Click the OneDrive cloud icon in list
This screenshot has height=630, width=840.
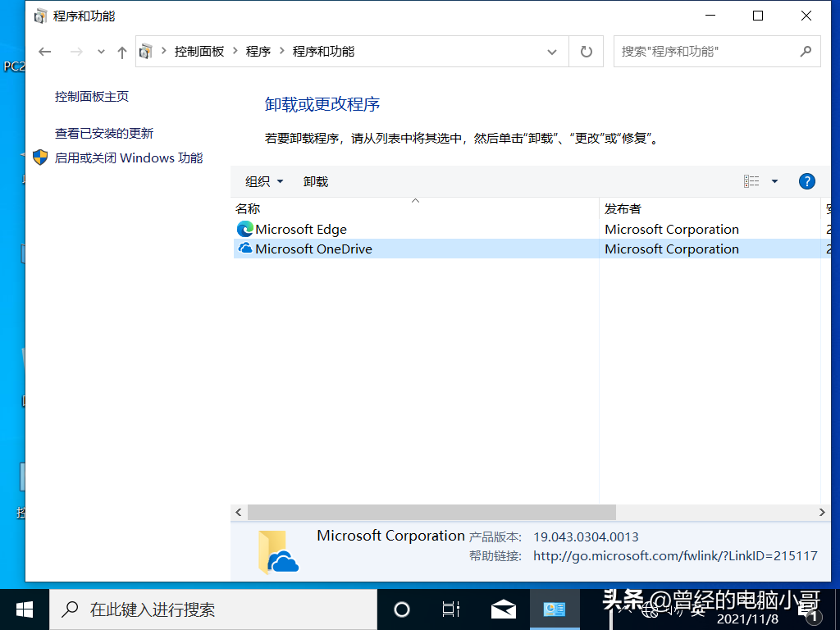coord(244,248)
